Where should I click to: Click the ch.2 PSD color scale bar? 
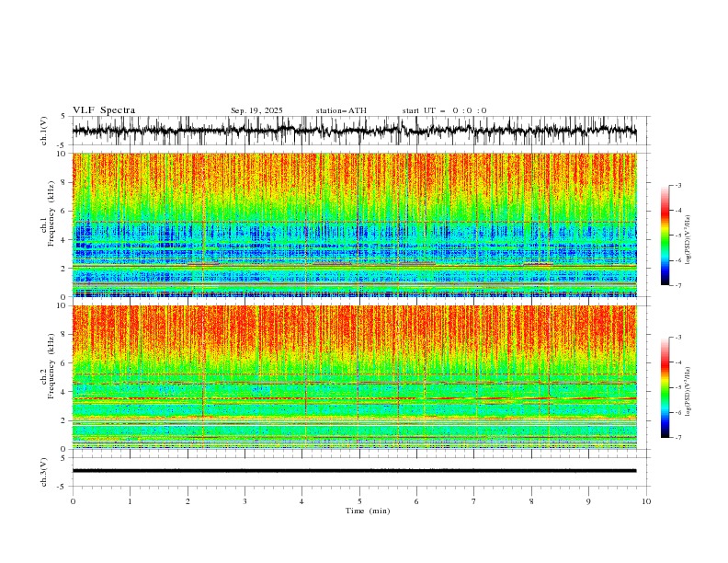point(665,387)
